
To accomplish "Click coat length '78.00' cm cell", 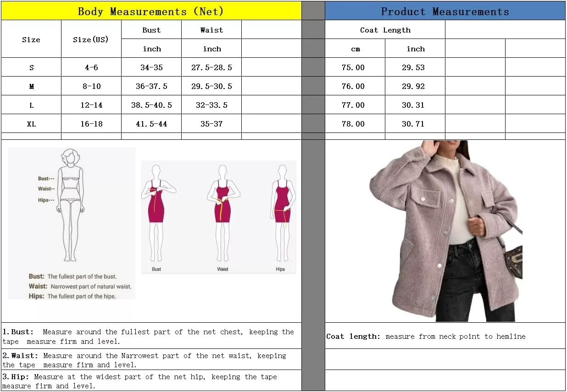I will [355, 124].
